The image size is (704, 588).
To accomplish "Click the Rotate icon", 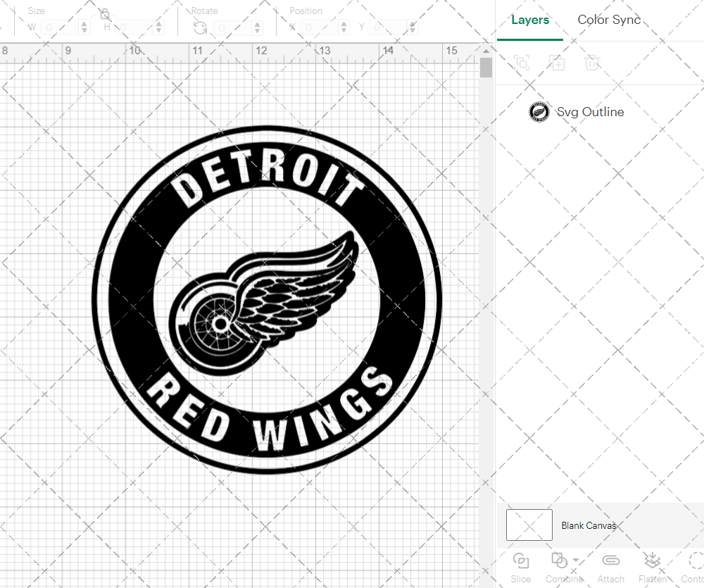I will tap(200, 28).
